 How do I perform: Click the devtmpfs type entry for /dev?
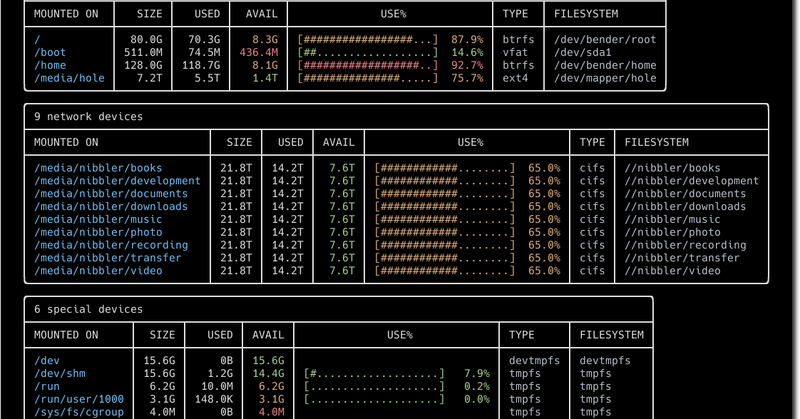534,360
